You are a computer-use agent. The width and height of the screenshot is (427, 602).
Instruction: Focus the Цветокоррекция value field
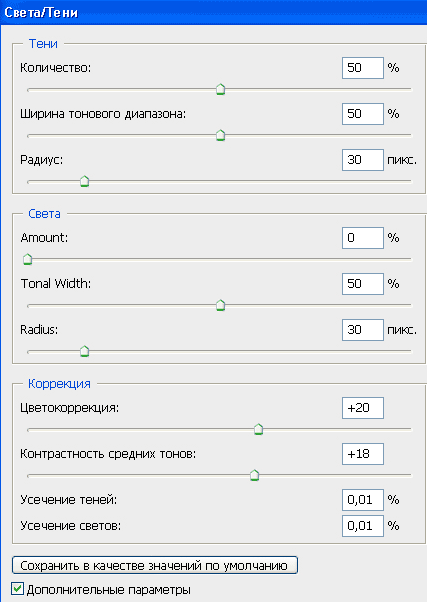coord(363,408)
